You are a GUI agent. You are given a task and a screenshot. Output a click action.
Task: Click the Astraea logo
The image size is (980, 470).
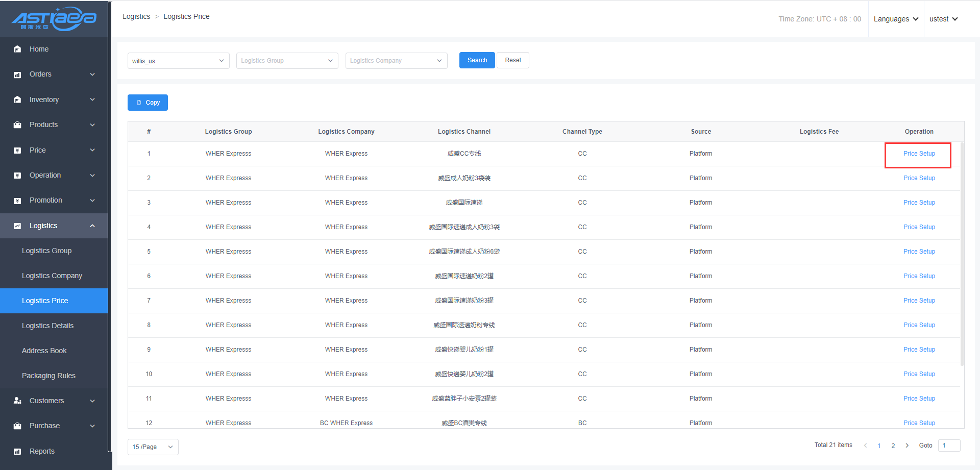tap(54, 19)
